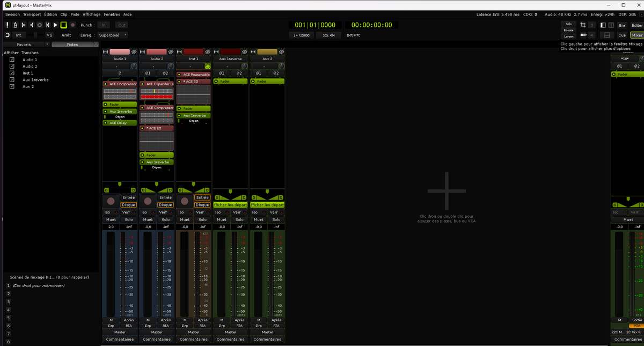Open Audio 1 input selector dropdown
Viewport: 644px width, 346px height.
(116, 65)
